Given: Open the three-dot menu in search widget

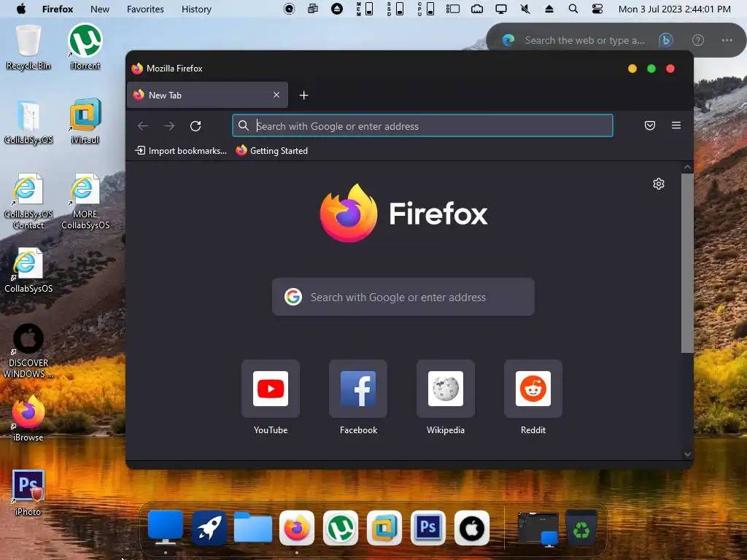Looking at the screenshot, I should click(727, 41).
